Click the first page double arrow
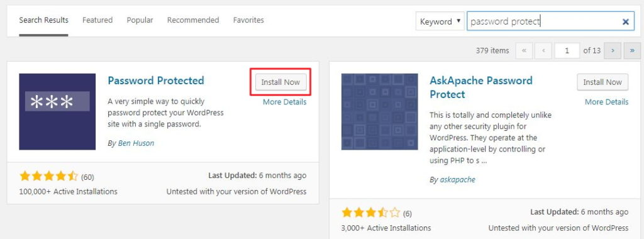644x239 pixels. 524,50
